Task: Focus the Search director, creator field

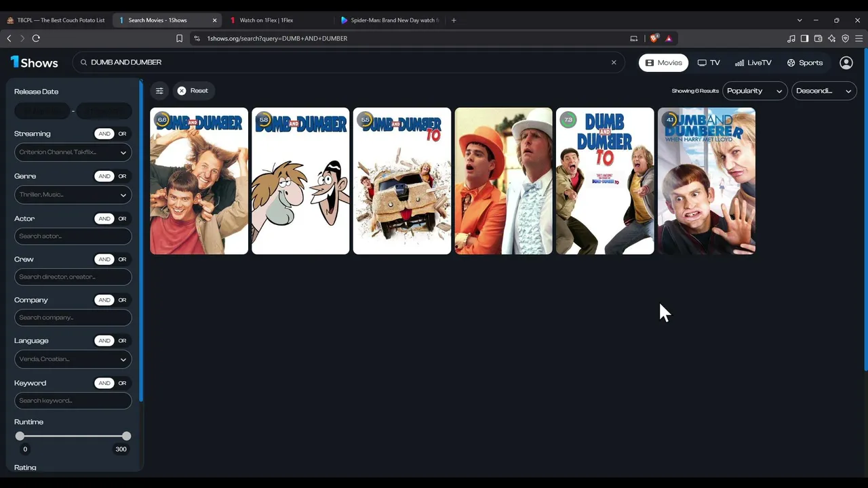Action: pyautogui.click(x=73, y=277)
